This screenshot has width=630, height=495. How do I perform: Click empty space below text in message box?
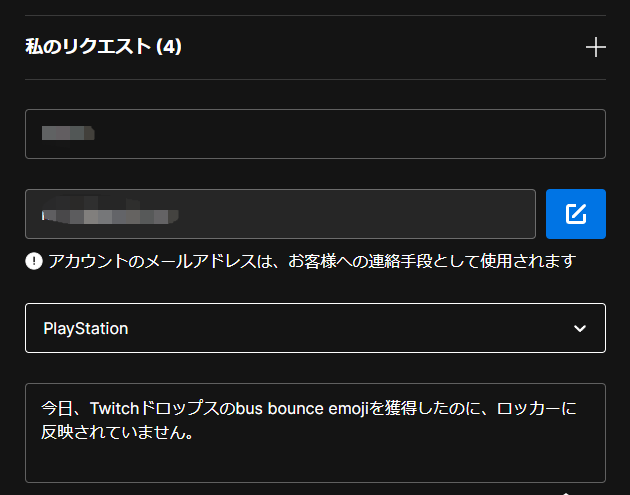tap(315, 465)
